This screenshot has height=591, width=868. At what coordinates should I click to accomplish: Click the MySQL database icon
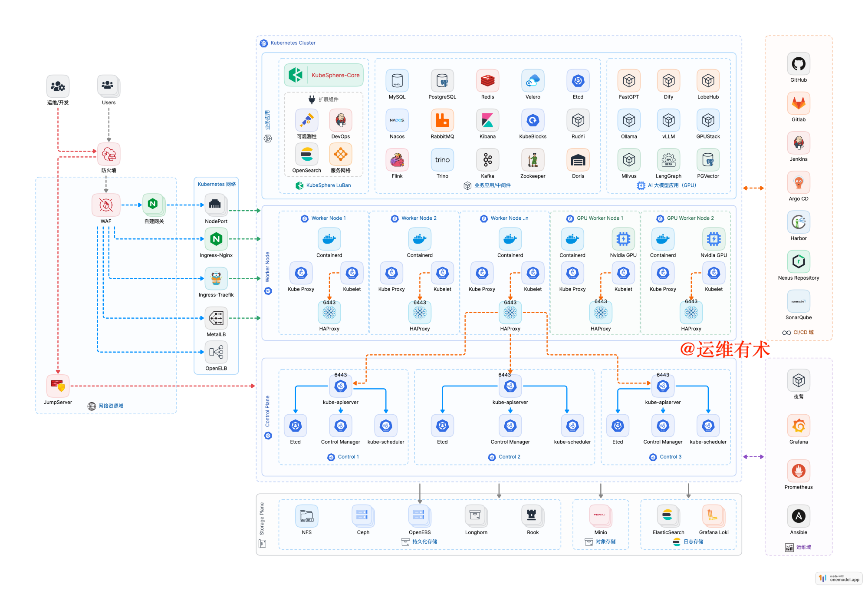(397, 81)
